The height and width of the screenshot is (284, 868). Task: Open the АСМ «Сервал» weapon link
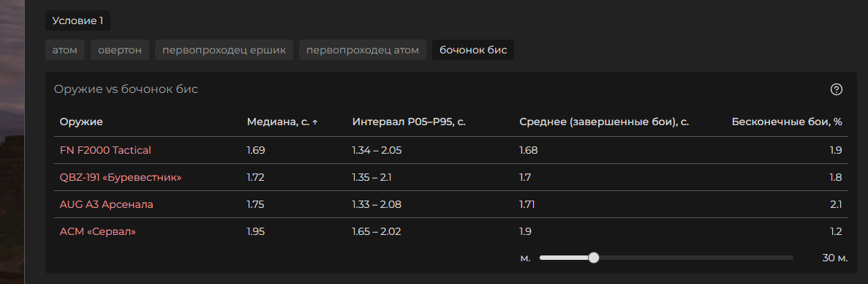pyautogui.click(x=97, y=231)
